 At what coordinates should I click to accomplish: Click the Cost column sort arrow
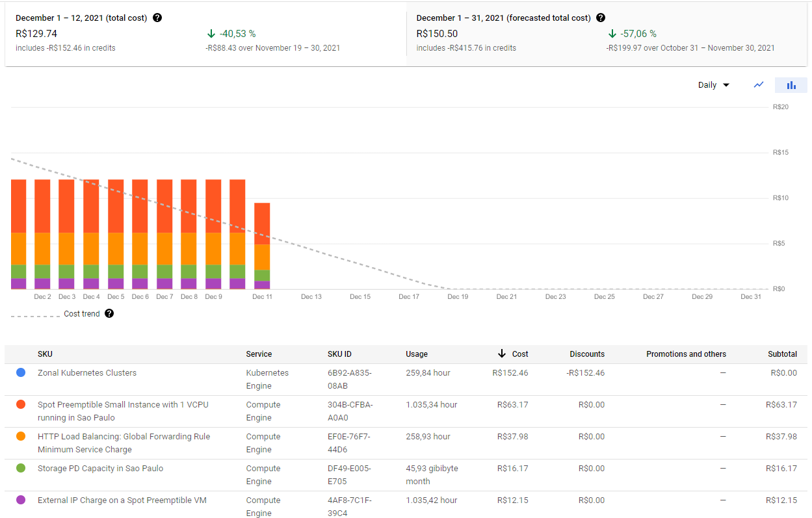tap(501, 354)
